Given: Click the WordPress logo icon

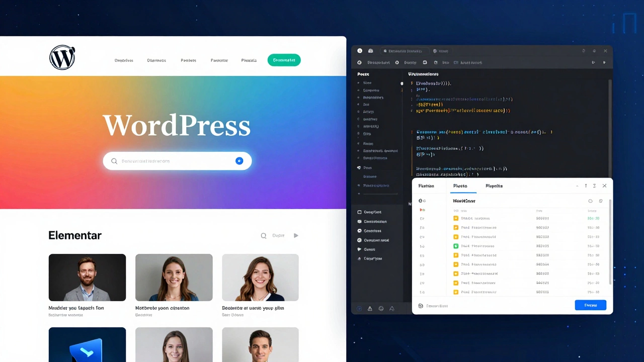Looking at the screenshot, I should (x=62, y=57).
